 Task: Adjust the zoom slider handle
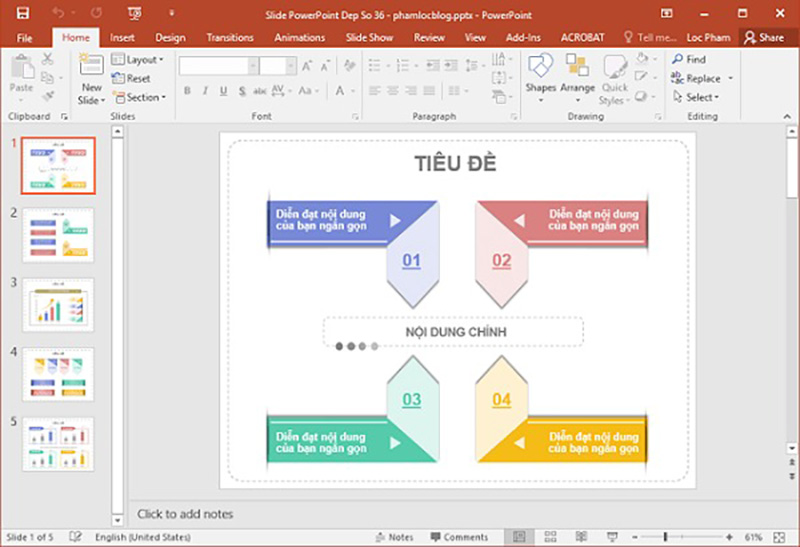click(x=665, y=537)
